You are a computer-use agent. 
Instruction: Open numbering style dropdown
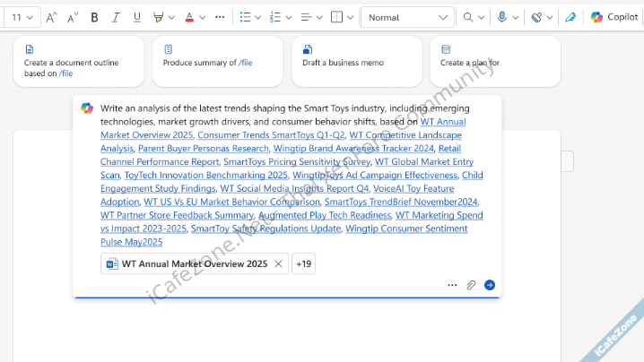click(x=289, y=17)
